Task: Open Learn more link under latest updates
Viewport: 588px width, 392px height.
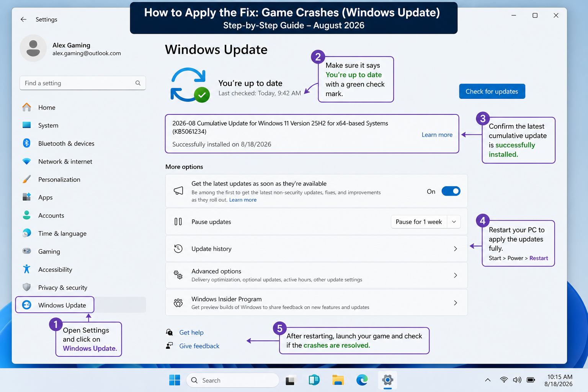Action: click(x=243, y=200)
